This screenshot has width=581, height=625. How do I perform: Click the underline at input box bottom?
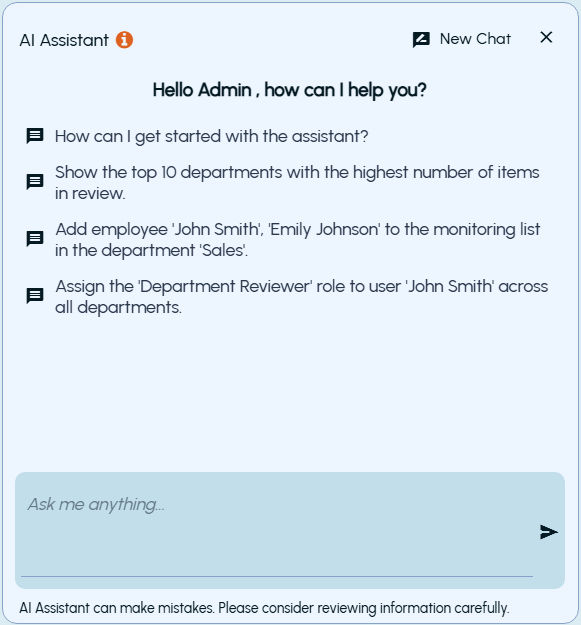click(x=277, y=576)
